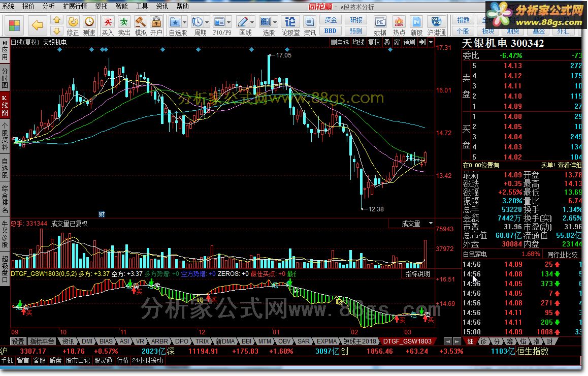Click the 查看详细 link

(x=569, y=165)
